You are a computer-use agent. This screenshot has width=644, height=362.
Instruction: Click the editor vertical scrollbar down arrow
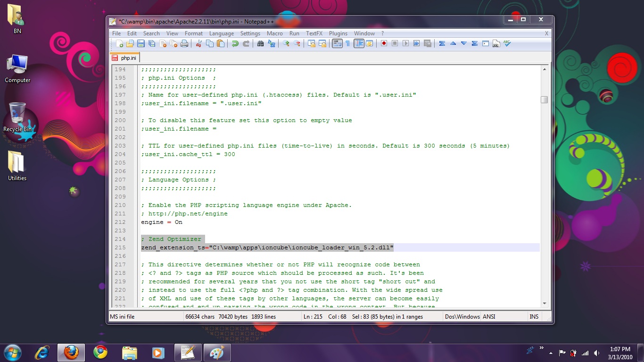(x=544, y=303)
